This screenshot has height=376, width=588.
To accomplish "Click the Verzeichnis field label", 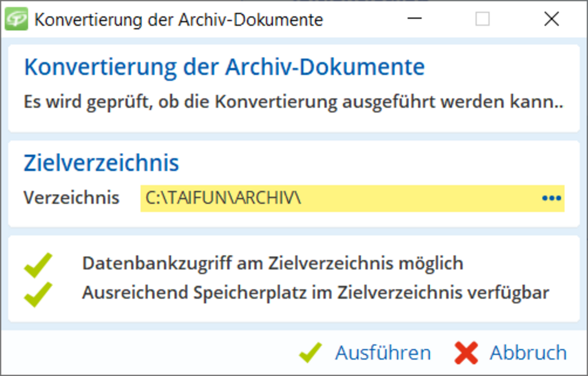I will coord(71,197).
